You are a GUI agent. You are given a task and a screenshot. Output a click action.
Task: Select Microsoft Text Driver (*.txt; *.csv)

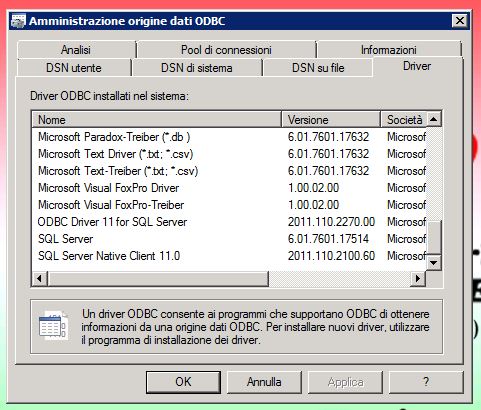[x=116, y=154]
